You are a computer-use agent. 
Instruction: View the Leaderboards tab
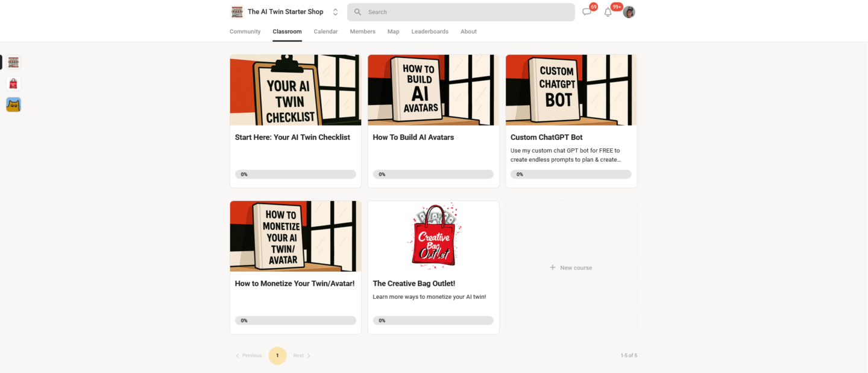click(430, 31)
